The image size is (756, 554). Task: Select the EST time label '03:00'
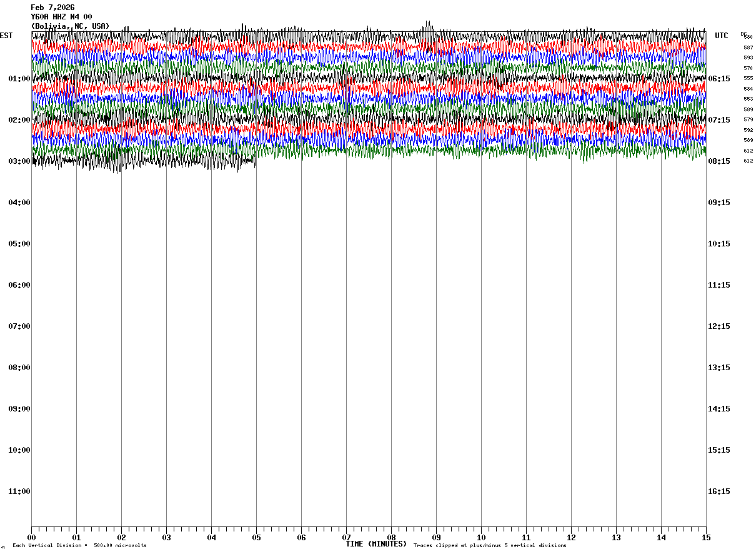click(19, 161)
